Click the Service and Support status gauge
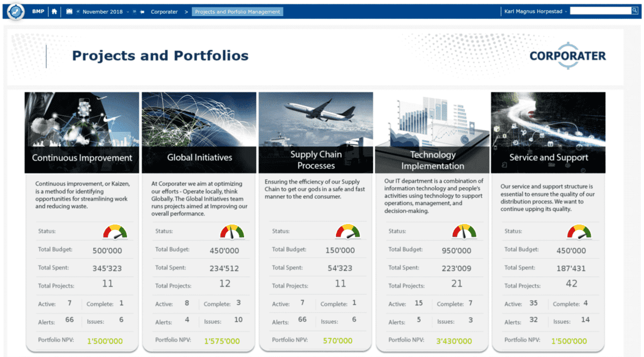The height and width of the screenshot is (357, 644). [x=579, y=232]
